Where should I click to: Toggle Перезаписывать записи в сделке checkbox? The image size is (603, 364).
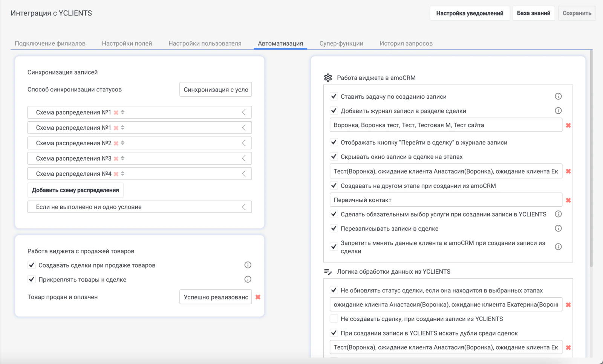click(x=334, y=228)
